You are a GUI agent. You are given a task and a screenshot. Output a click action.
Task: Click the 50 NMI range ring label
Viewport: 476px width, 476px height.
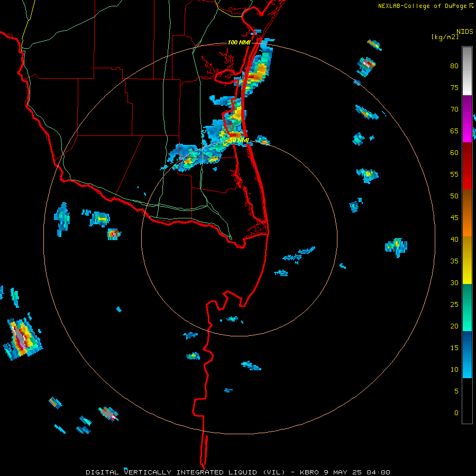coord(239,140)
